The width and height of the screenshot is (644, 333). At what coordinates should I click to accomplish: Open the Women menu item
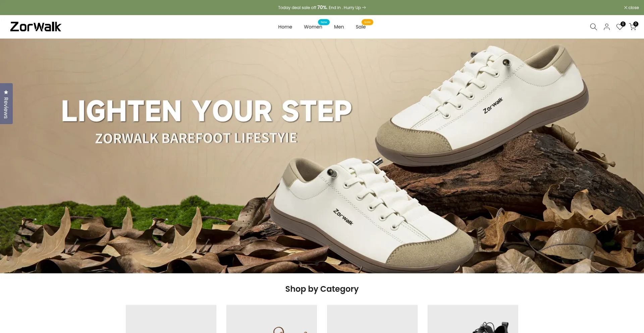coord(313,27)
